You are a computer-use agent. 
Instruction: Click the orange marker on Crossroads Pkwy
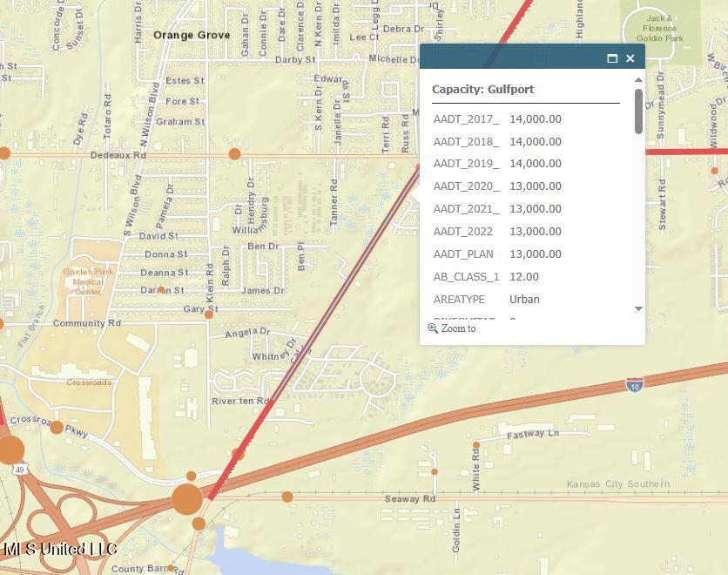(57, 427)
